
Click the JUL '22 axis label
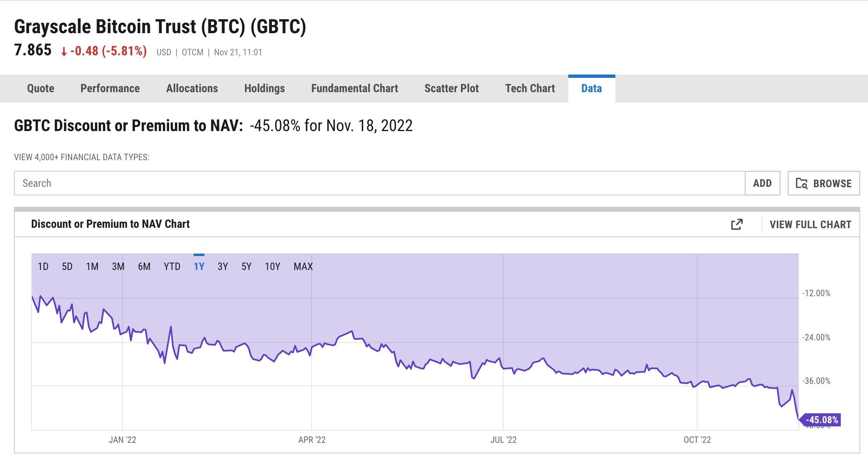pyautogui.click(x=504, y=440)
